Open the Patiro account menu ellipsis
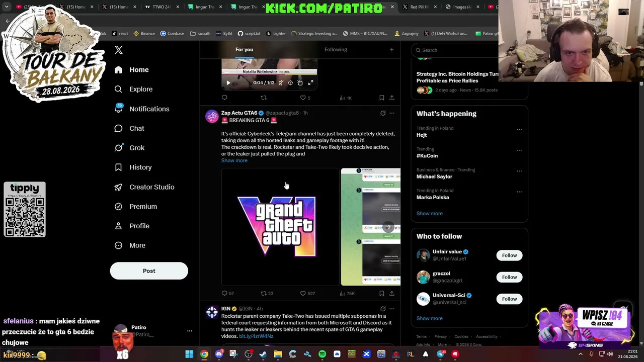The height and width of the screenshot is (362, 644). pos(190,331)
